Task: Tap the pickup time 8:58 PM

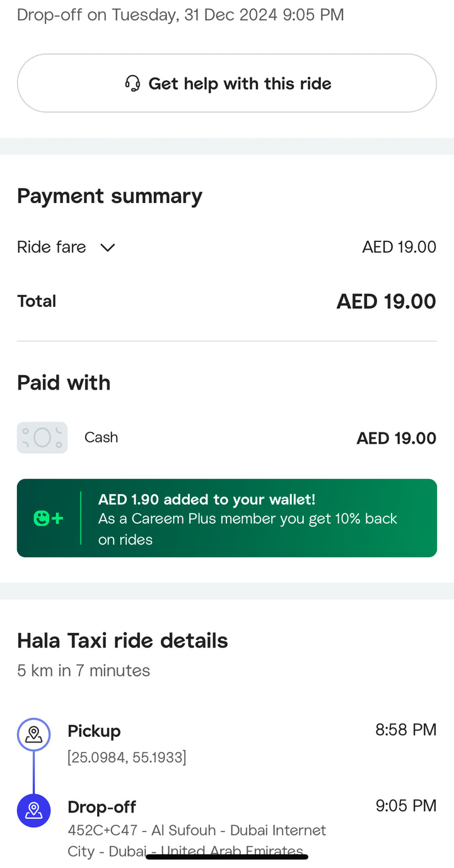Action: coord(405,730)
